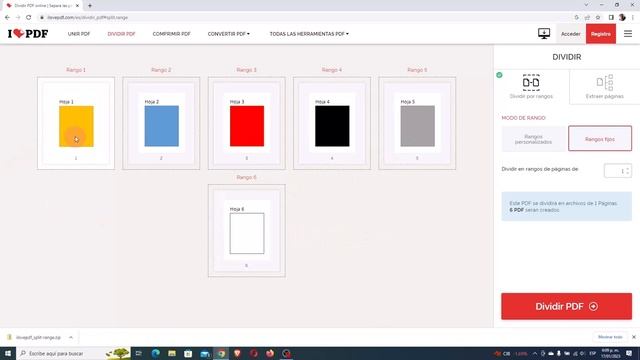The width and height of the screenshot is (640, 360).
Task: Expand TODAS LAS HERRAMIENTAS PDF dropdown
Action: pyautogui.click(x=309, y=34)
